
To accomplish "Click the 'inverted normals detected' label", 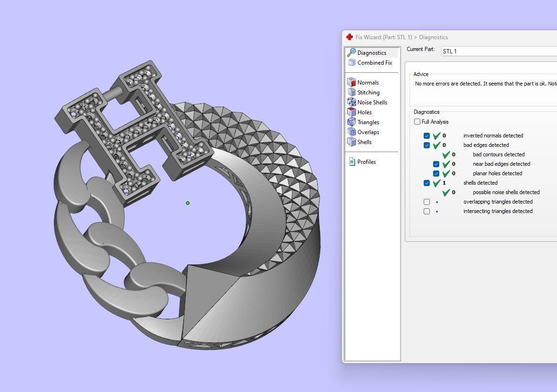I will (x=493, y=136).
